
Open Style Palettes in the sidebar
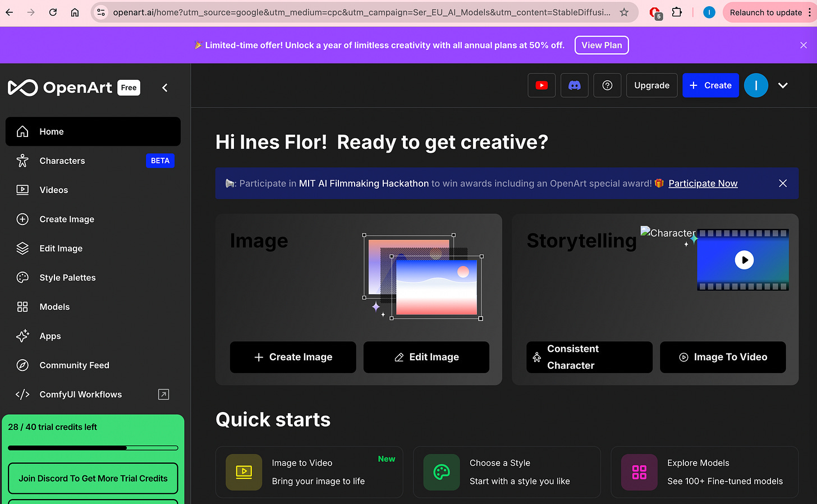(93, 277)
